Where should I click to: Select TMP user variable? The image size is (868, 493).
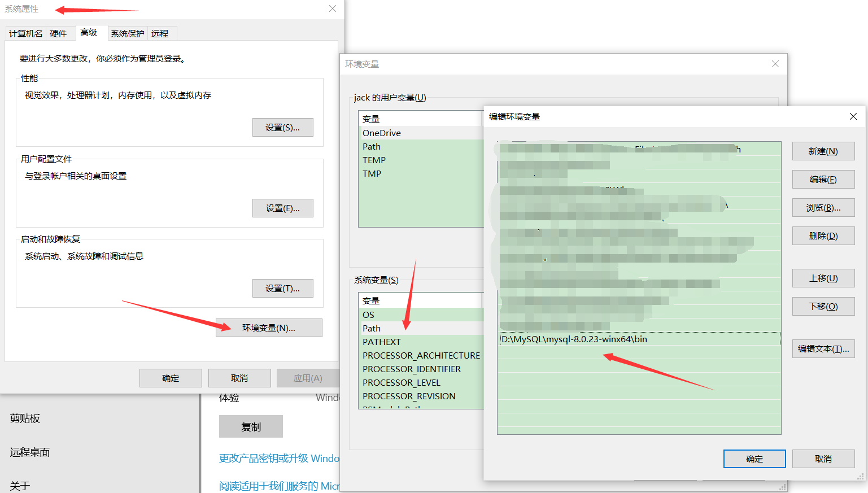click(421, 173)
